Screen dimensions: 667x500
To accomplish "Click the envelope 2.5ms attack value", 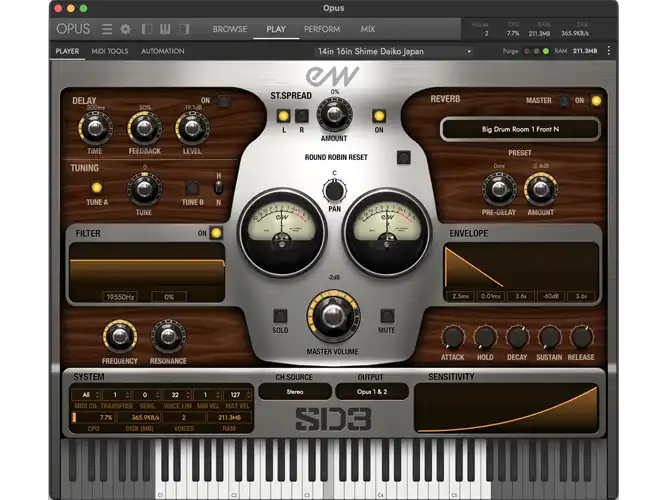I will [461, 296].
